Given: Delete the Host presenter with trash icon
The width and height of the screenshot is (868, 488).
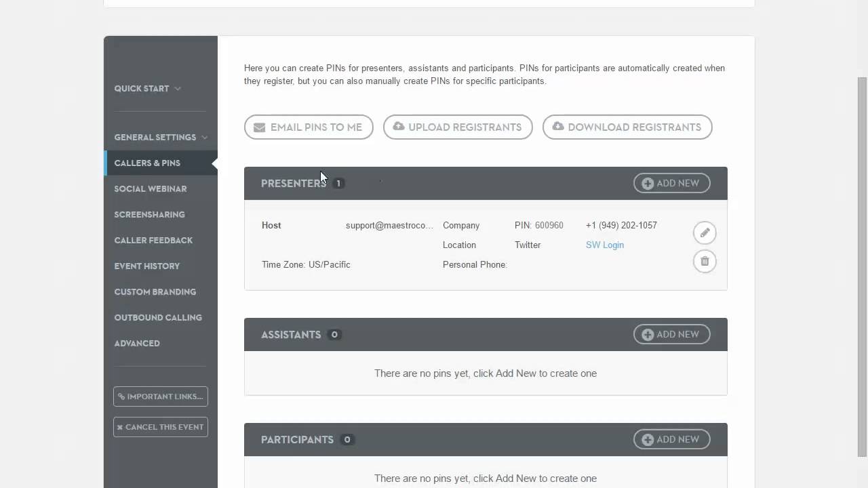Looking at the screenshot, I should coord(705,261).
